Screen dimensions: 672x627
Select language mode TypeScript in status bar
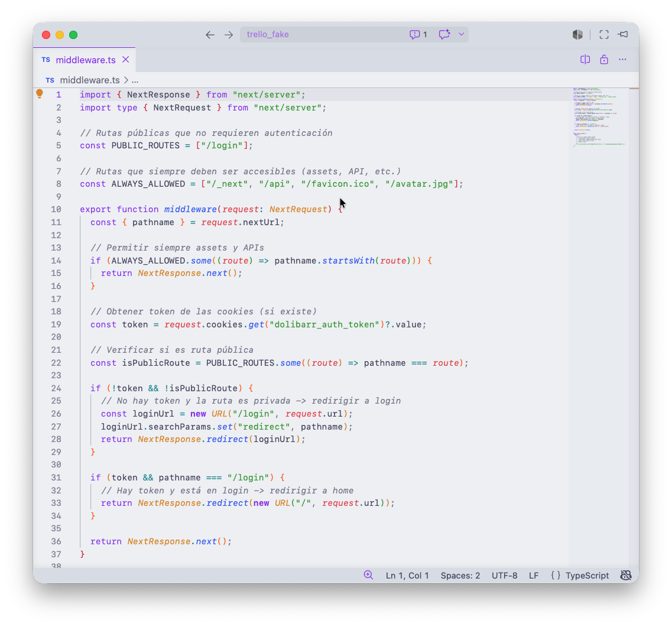pyautogui.click(x=587, y=576)
